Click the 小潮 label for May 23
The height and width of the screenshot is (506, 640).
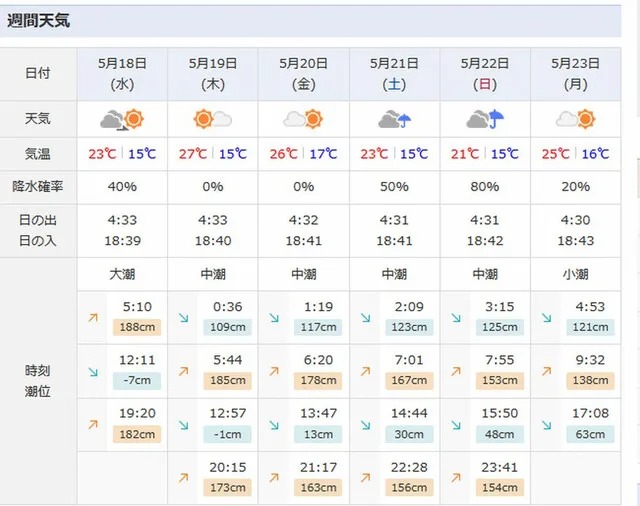[576, 274]
